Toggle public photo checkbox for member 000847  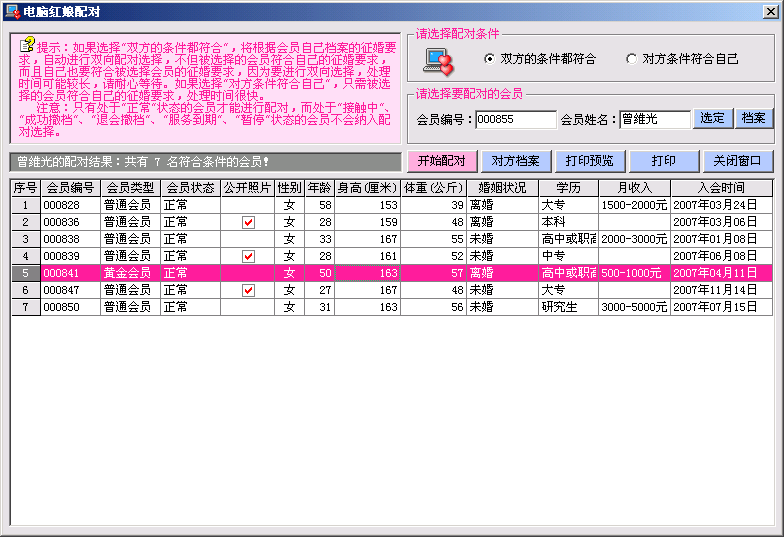[248, 290]
